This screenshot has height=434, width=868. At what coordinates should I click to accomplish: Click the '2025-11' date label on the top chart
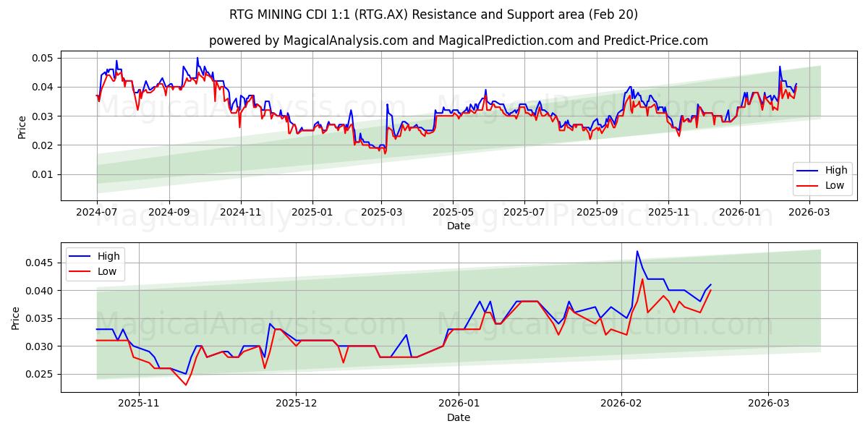tap(667, 213)
